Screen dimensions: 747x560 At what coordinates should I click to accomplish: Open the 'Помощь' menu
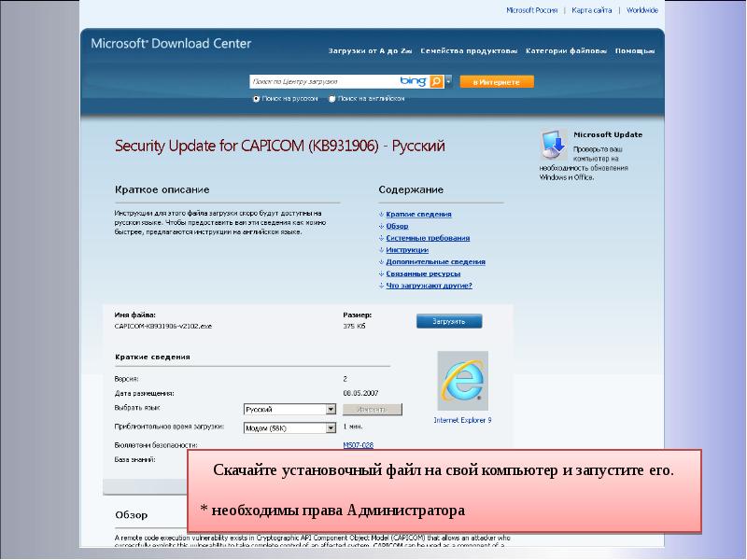click(x=633, y=50)
